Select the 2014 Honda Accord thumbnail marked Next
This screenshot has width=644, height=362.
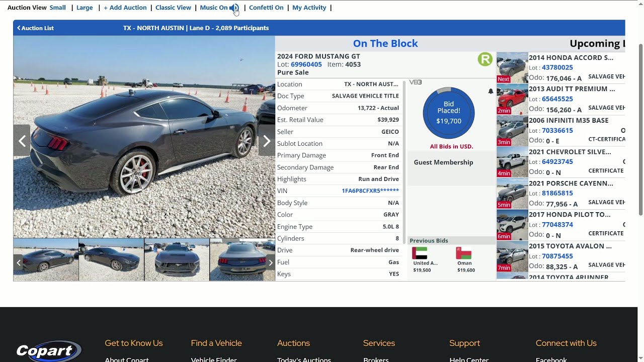tap(512, 67)
